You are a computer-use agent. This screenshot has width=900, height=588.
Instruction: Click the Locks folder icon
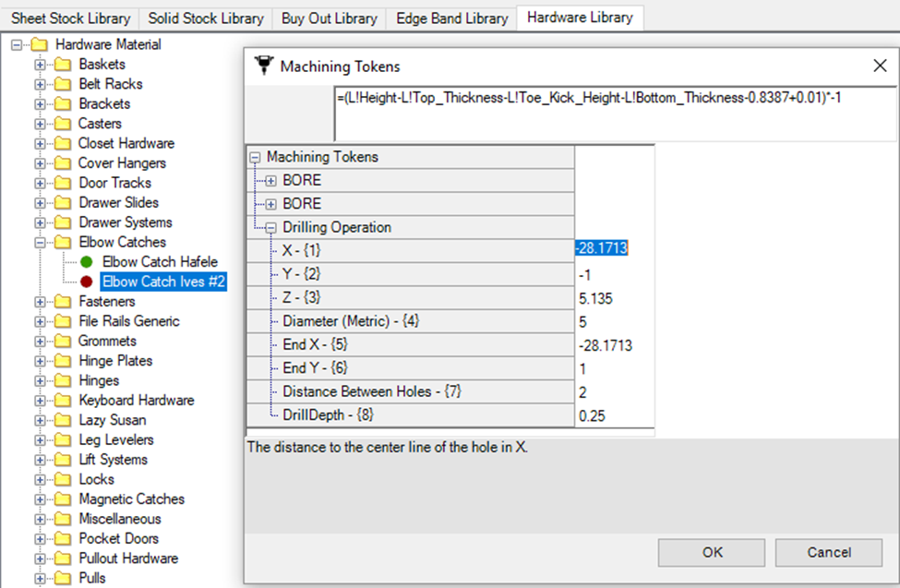63,479
